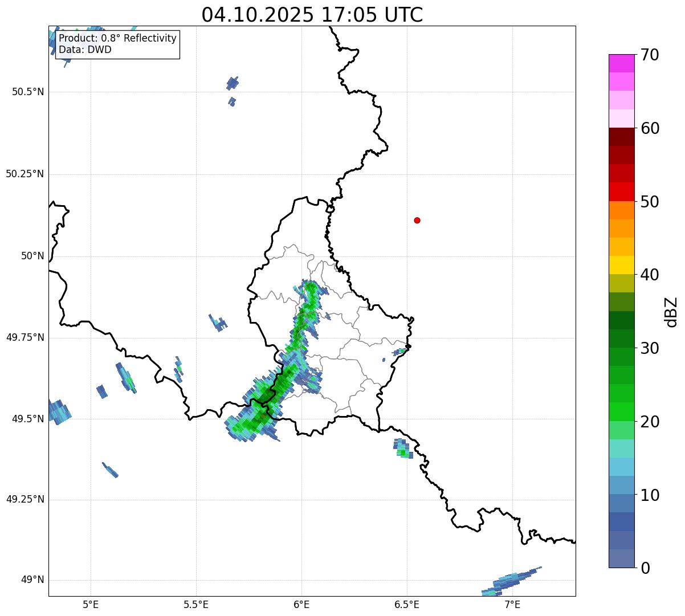Select the 6°E longitude label

301,604
